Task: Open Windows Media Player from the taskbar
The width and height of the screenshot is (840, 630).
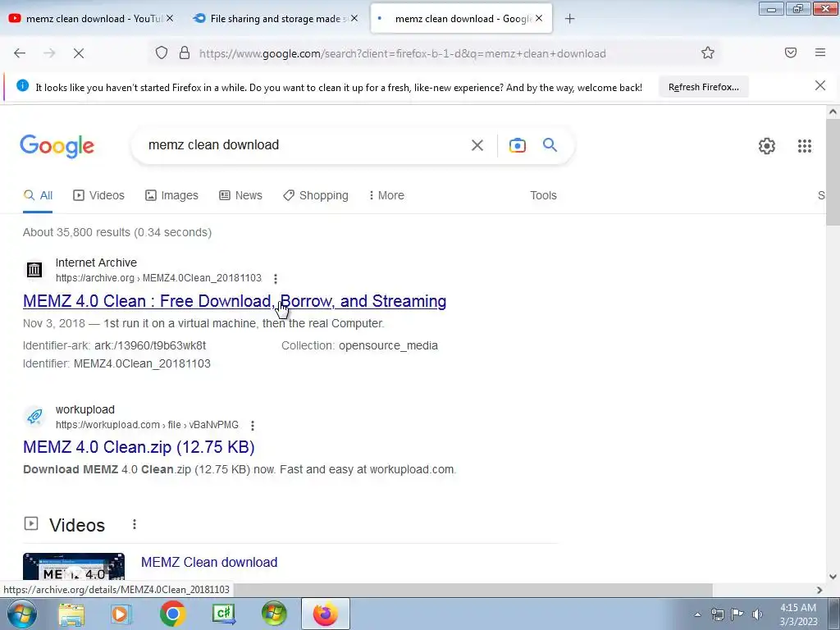Action: tap(121, 614)
